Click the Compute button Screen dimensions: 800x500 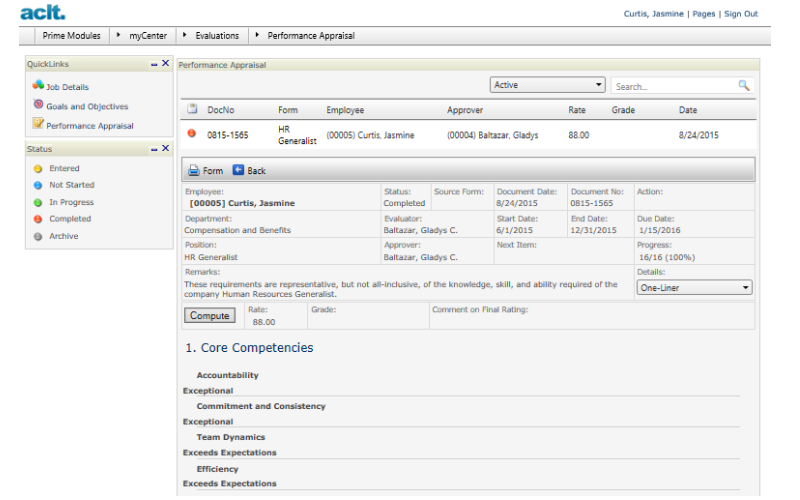210,316
